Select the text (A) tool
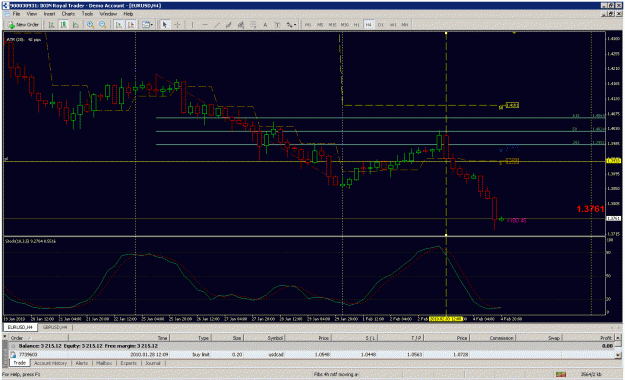 [x=265, y=25]
